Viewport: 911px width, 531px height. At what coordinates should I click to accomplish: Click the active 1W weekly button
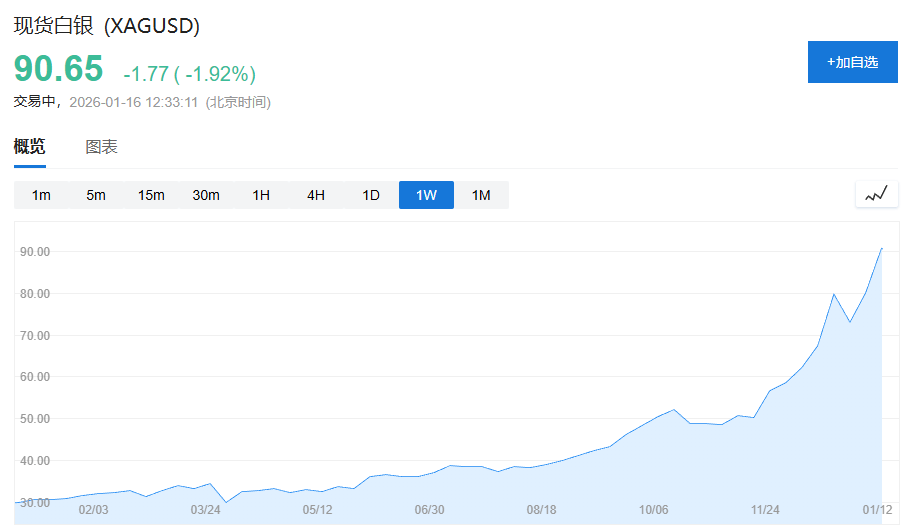[426, 195]
